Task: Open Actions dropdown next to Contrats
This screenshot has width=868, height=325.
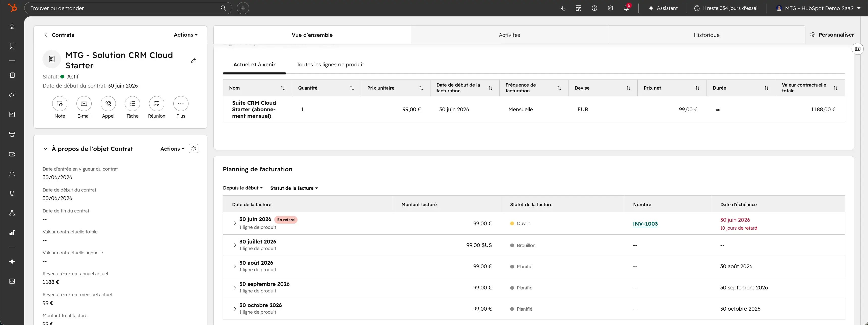Action: (x=186, y=35)
